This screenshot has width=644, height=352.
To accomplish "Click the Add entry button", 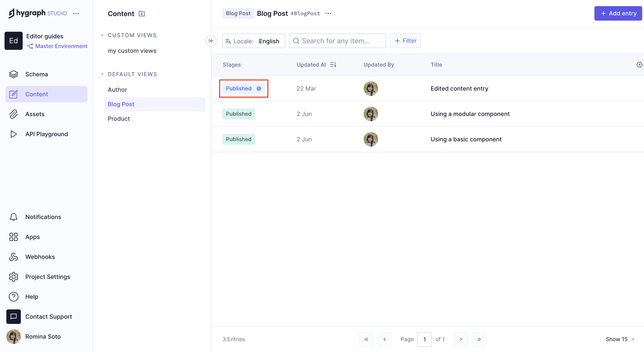I will [618, 14].
